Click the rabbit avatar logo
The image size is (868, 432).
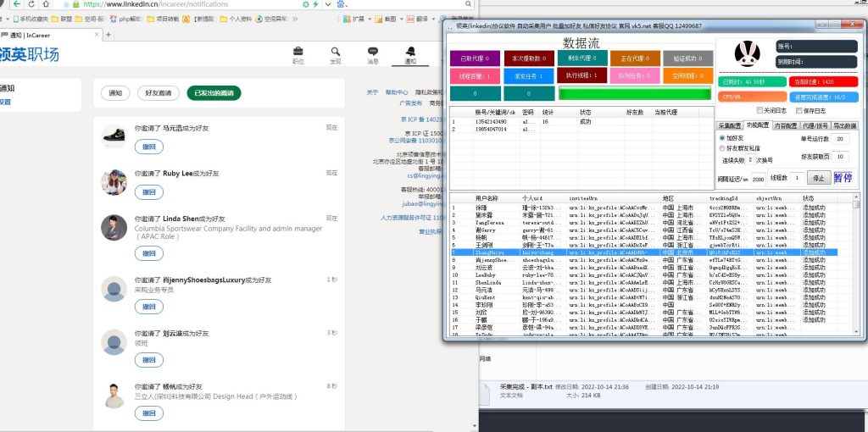(x=743, y=55)
